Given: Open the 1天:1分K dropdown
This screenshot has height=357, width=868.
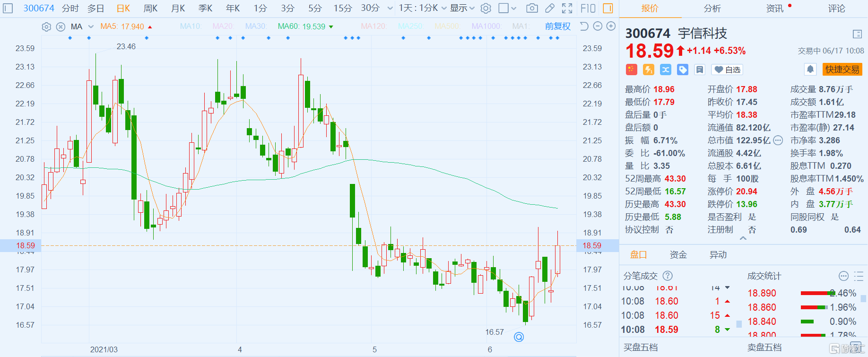Looking at the screenshot, I should click(422, 8).
